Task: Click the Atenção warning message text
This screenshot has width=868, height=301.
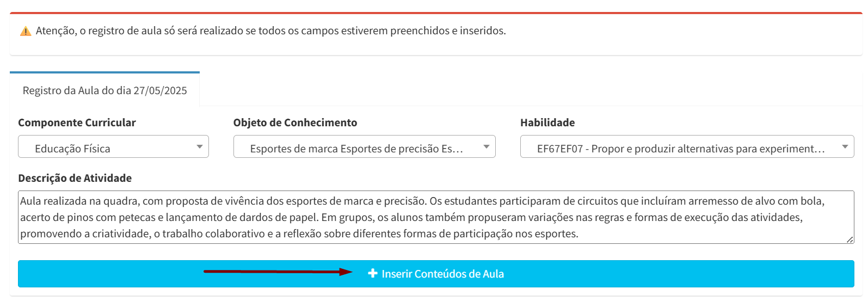Action: click(271, 31)
